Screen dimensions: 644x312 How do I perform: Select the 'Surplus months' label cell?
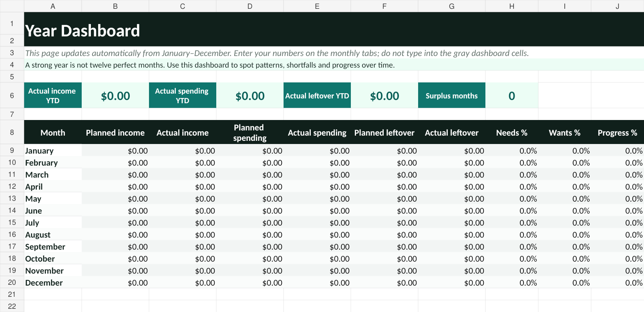[x=452, y=96]
